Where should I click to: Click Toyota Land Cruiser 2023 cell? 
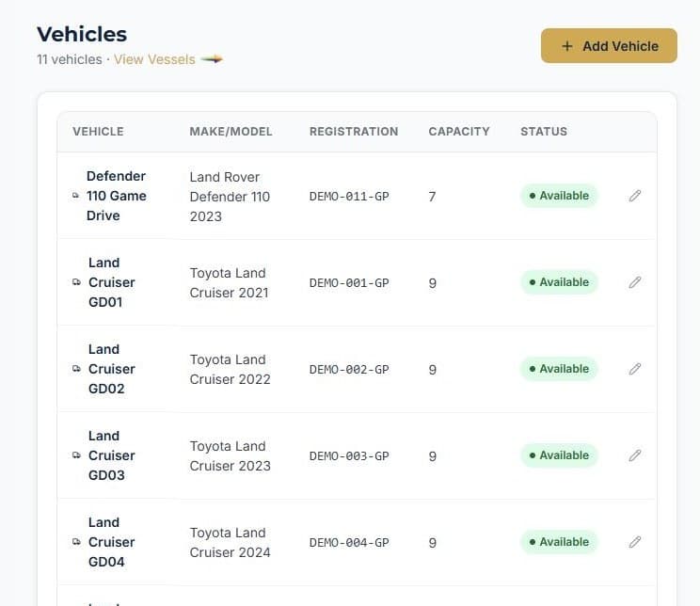coord(230,456)
